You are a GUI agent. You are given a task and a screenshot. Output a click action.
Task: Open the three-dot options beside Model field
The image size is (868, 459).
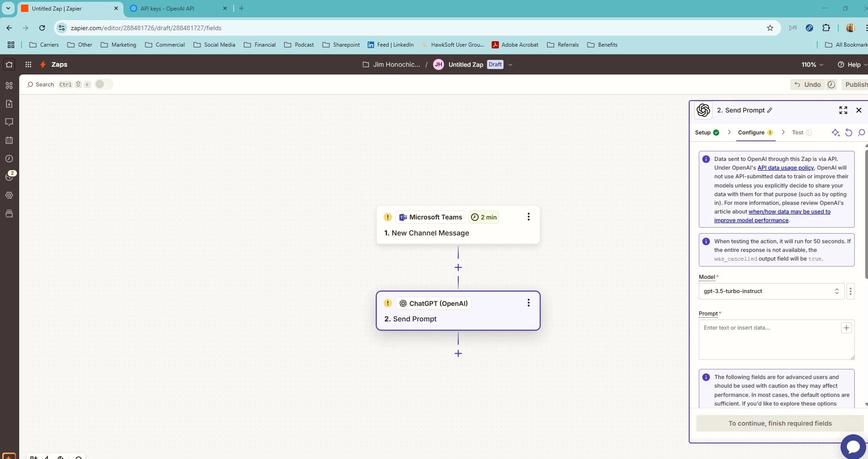pos(851,291)
